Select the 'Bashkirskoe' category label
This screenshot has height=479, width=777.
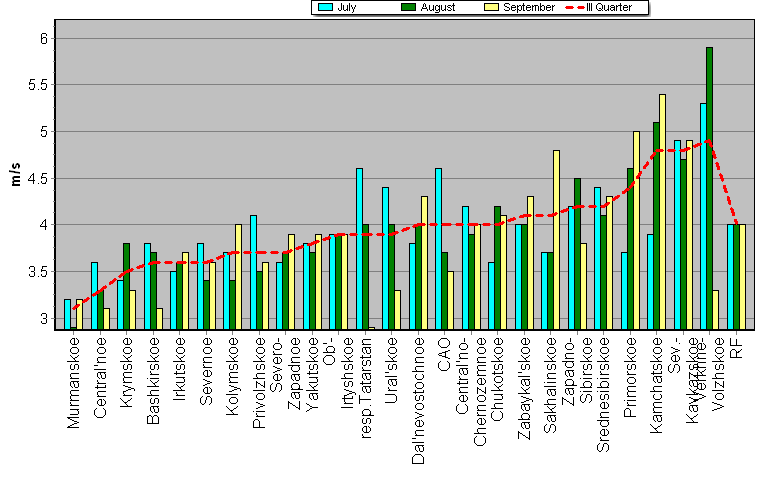tap(153, 381)
